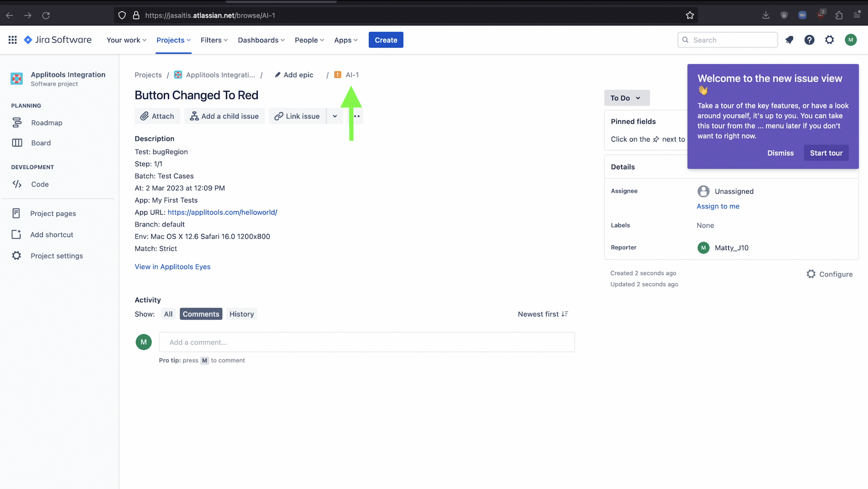Click Start tour button
868x489 pixels.
(826, 153)
